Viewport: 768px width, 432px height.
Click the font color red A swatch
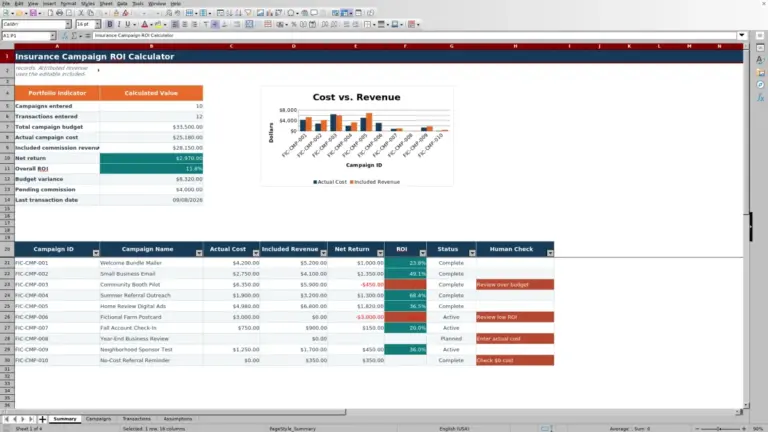click(x=144, y=24)
